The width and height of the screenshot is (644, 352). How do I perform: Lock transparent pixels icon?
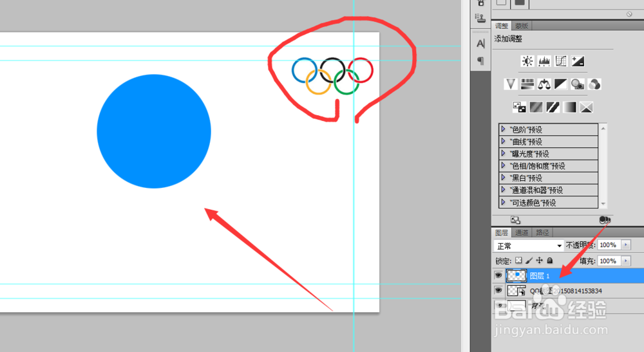(x=518, y=260)
